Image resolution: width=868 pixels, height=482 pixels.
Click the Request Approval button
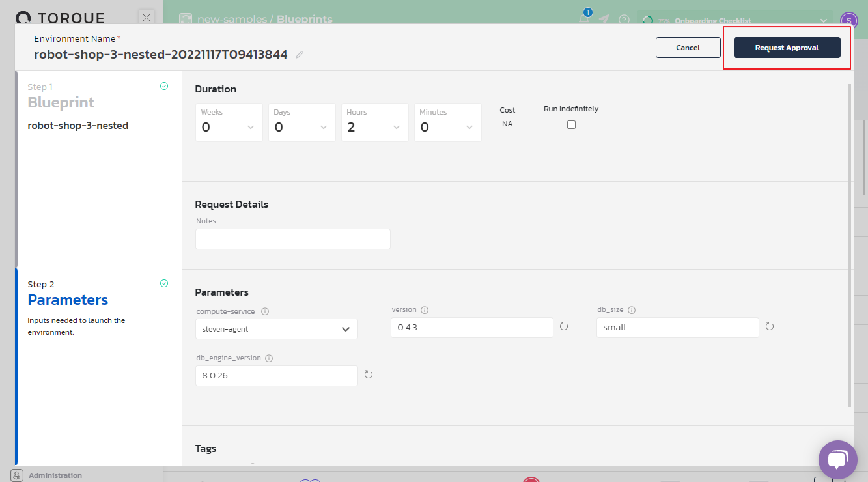(x=787, y=48)
